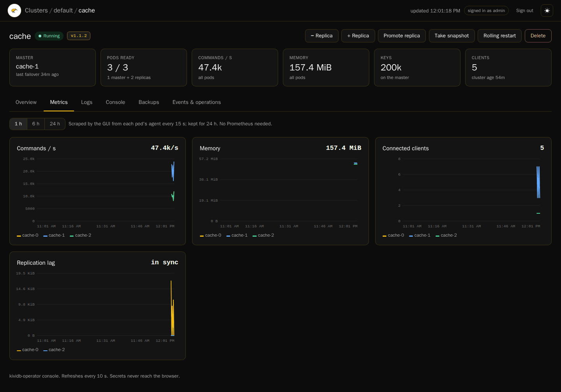This screenshot has width=561, height=392.
Task: Click the Promote replica button
Action: [402, 36]
